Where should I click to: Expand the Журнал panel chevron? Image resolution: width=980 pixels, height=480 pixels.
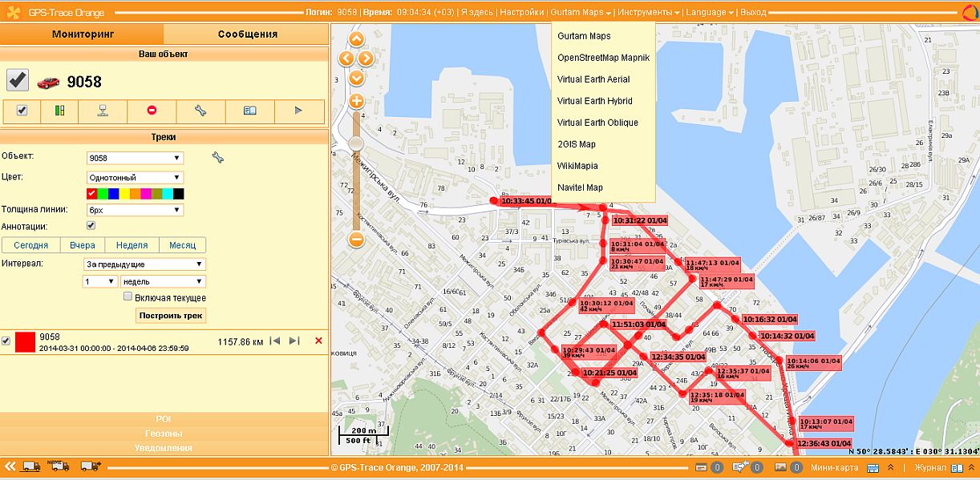point(973,467)
